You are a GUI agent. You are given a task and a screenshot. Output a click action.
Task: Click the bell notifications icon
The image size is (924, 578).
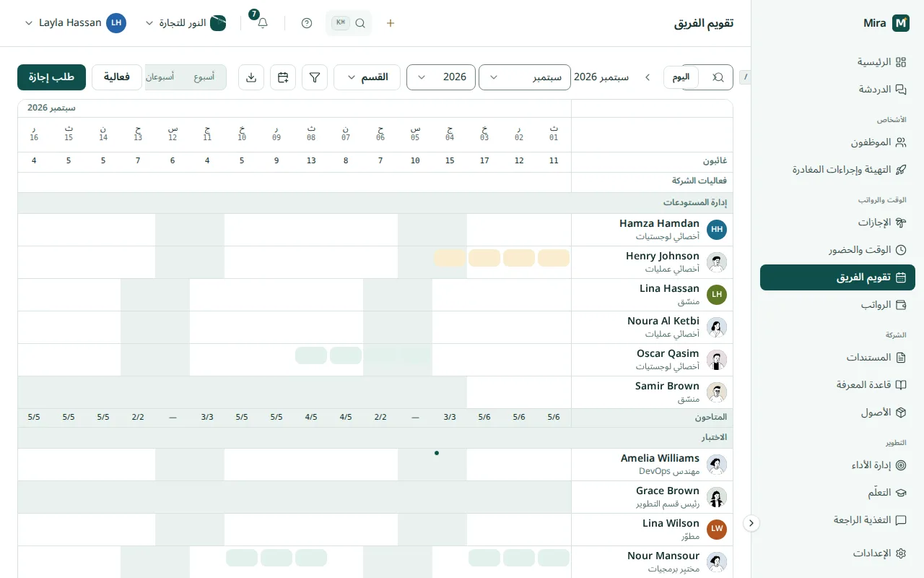tap(263, 23)
